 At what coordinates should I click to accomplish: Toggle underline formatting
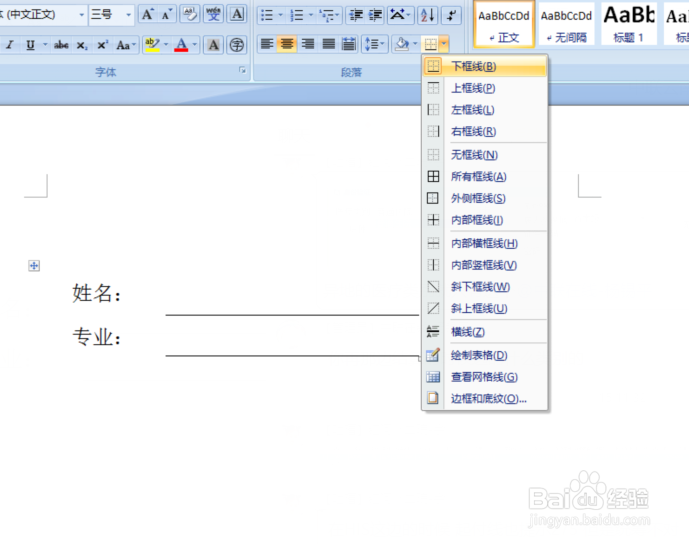[30, 45]
